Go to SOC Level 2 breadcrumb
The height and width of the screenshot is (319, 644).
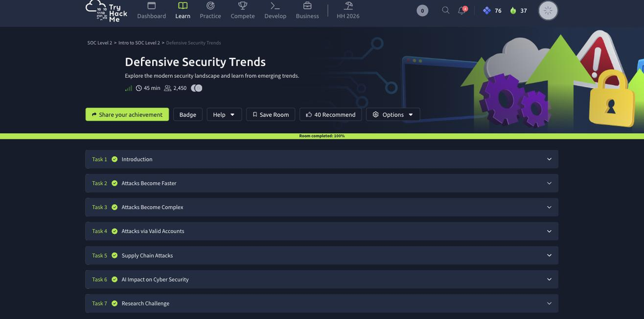pyautogui.click(x=100, y=43)
